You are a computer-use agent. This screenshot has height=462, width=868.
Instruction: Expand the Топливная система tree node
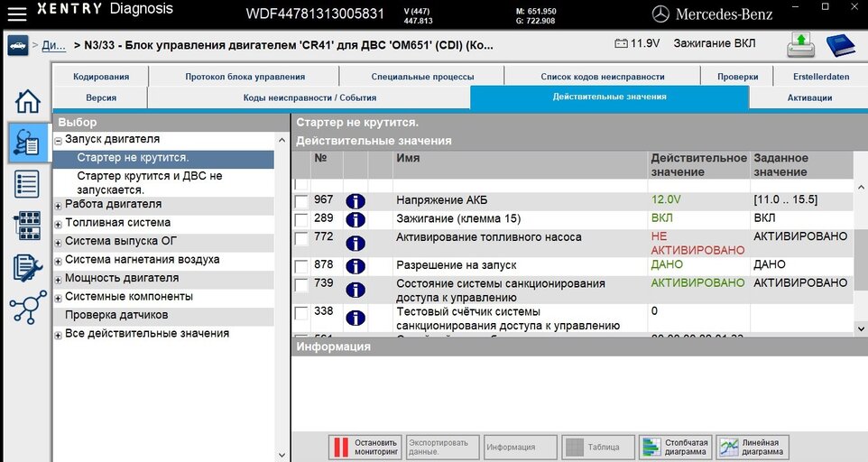pos(59,224)
